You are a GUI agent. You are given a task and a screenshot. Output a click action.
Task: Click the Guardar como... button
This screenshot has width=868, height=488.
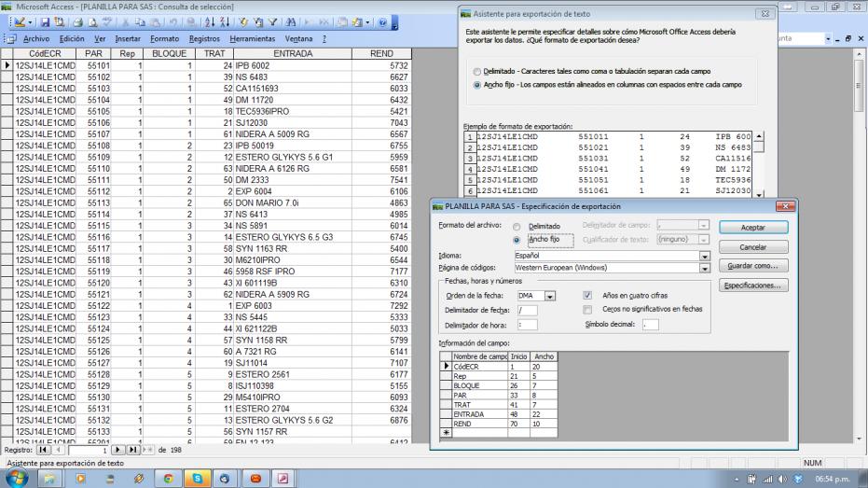pyautogui.click(x=753, y=266)
